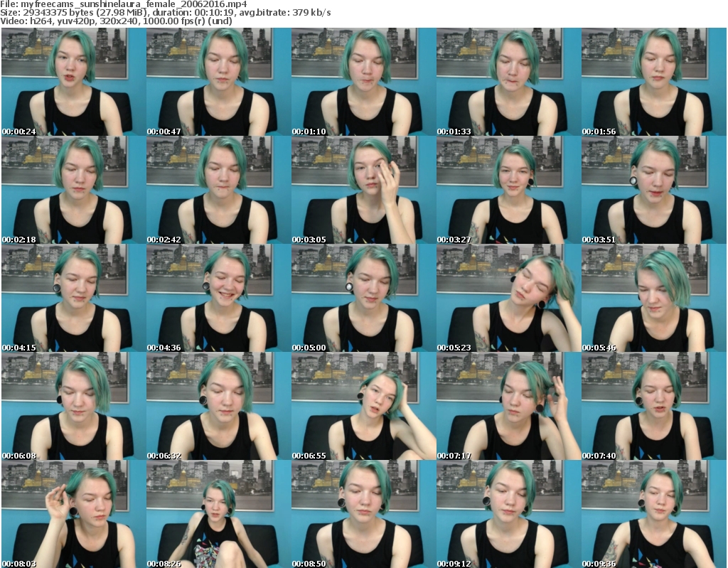Pick the 00:05:46 preview frame
The height and width of the screenshot is (568, 728).
[x=654, y=298]
